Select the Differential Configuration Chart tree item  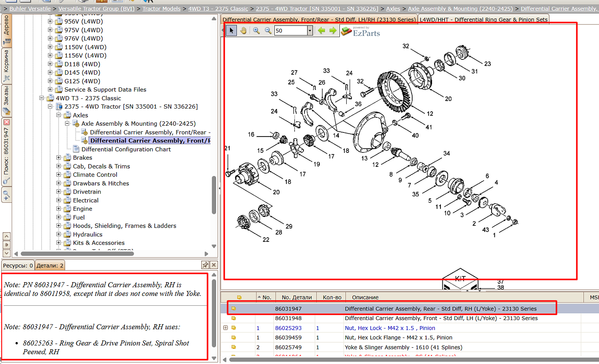126,149
